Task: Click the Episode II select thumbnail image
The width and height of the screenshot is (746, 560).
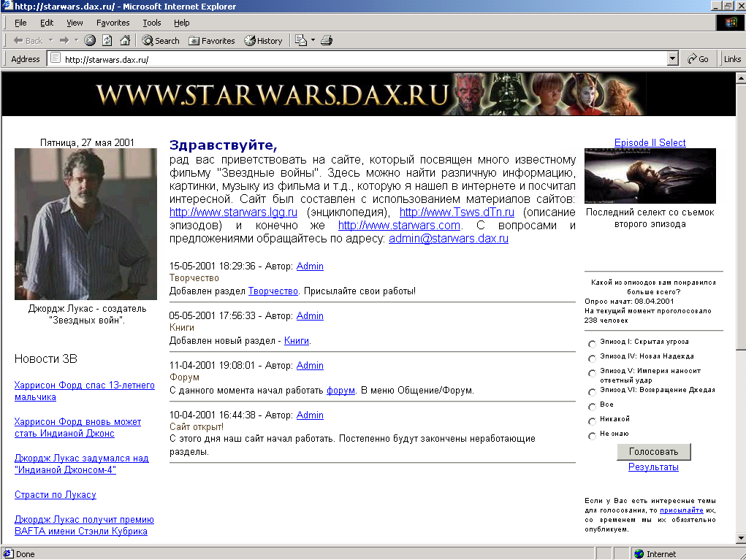Action: click(650, 176)
